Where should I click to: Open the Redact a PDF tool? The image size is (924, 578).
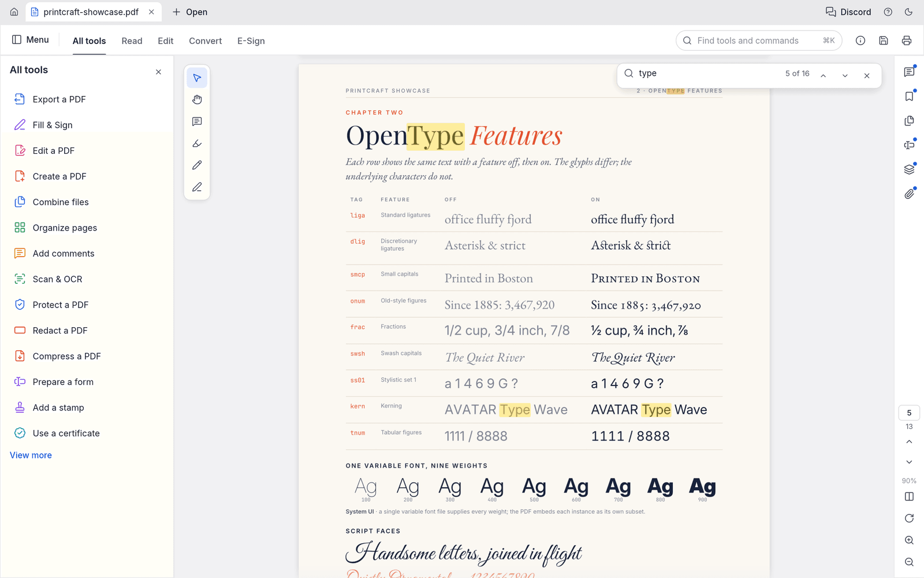pyautogui.click(x=87, y=331)
